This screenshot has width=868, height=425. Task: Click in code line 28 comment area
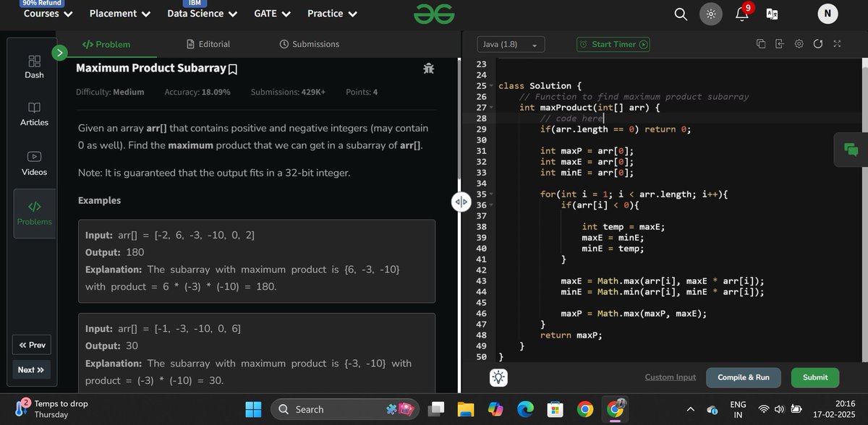coord(571,119)
